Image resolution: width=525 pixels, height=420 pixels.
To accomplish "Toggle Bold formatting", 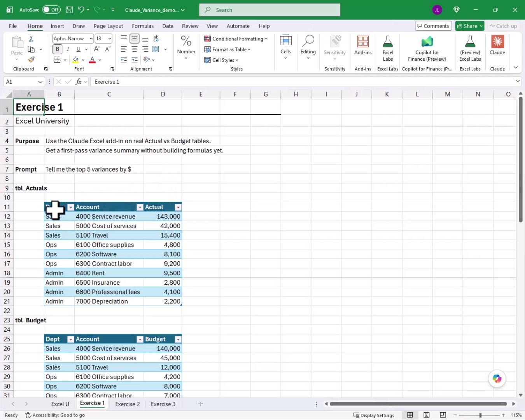I will click(x=57, y=49).
